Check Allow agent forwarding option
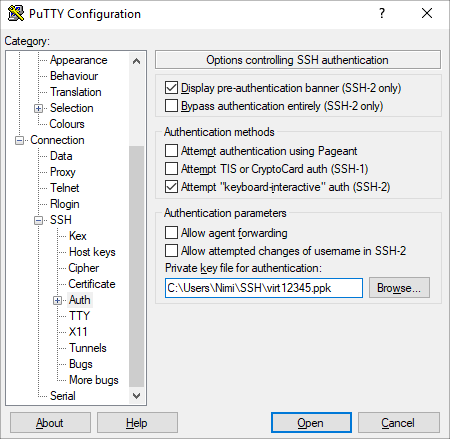 (x=171, y=233)
